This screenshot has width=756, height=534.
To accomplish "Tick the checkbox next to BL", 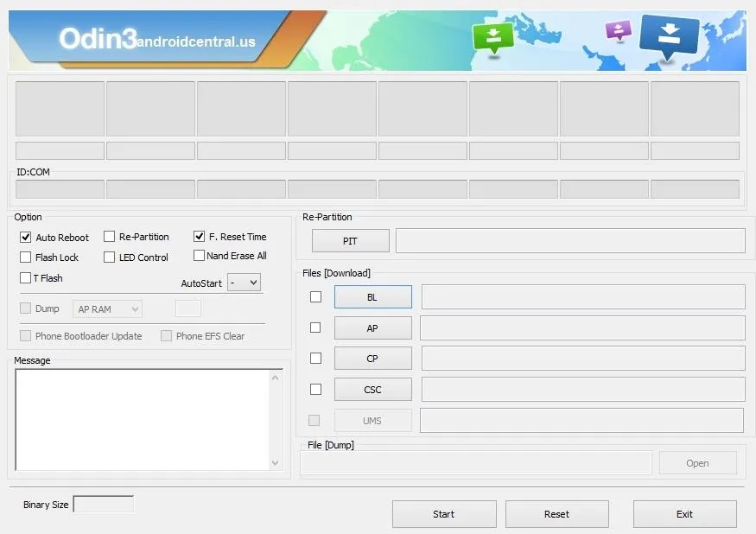I will pyautogui.click(x=316, y=296).
